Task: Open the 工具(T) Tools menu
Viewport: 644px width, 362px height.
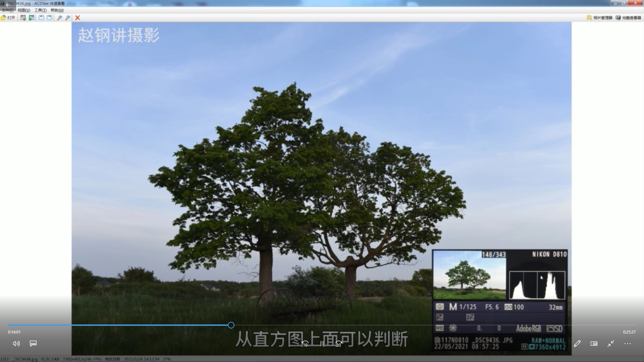Action: 40,10
